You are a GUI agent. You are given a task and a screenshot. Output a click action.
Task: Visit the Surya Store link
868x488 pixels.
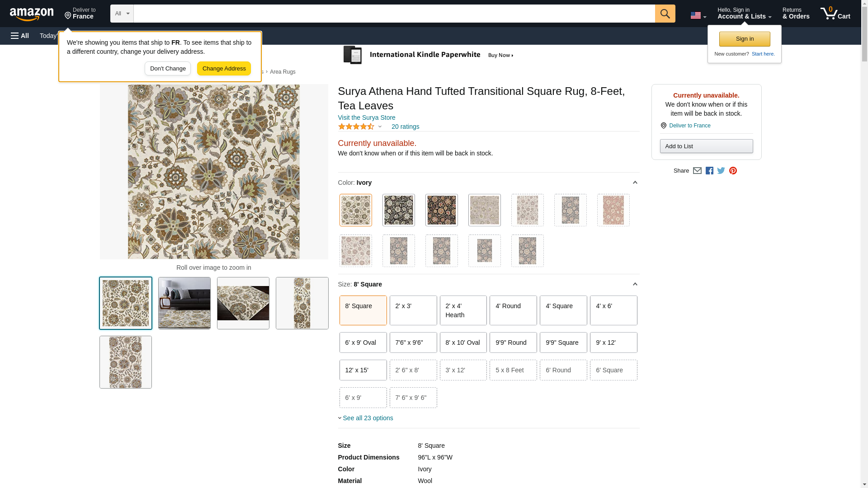[366, 117]
